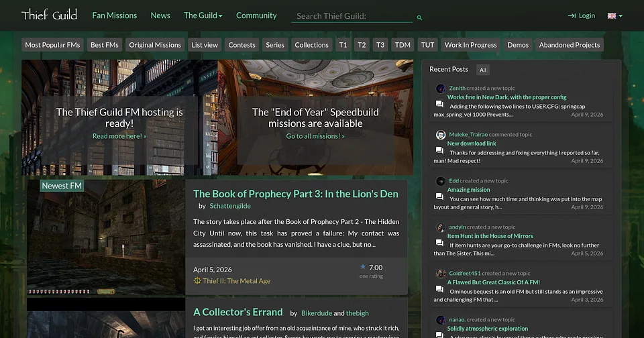
Task: Click the blue rating star icon
Action: [363, 267]
